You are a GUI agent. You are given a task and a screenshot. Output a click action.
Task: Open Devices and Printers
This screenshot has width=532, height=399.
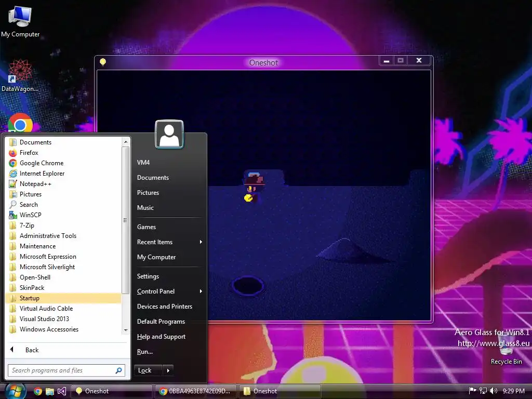(x=165, y=307)
